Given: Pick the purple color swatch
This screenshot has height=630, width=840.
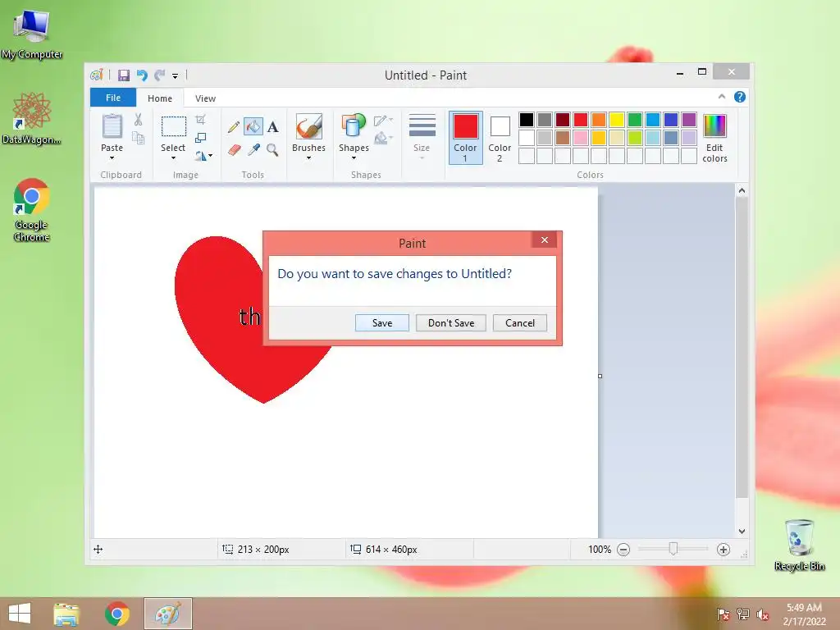Looking at the screenshot, I should coord(689,120).
